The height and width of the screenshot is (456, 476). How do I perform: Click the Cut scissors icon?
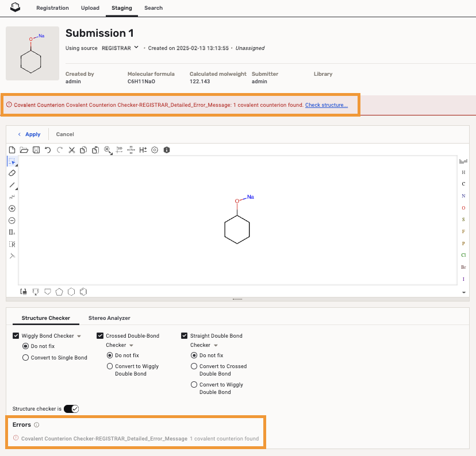72,150
